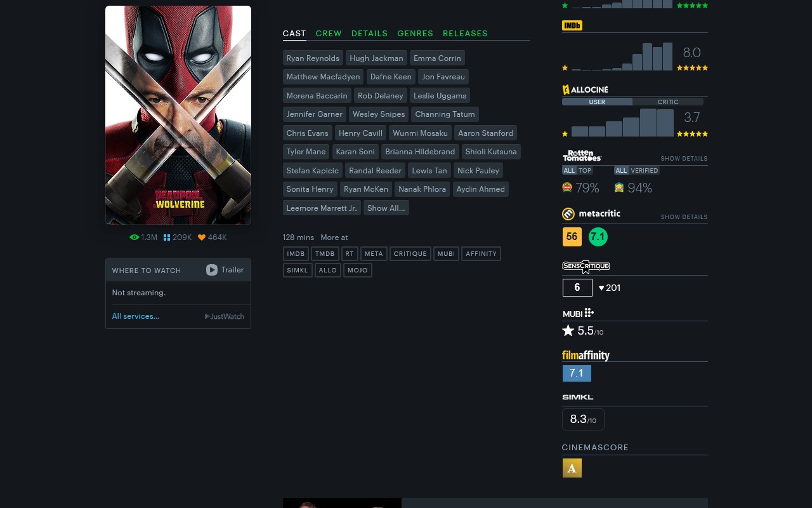
Task: Click the SensCritique 201 hearts count
Action: 610,288
